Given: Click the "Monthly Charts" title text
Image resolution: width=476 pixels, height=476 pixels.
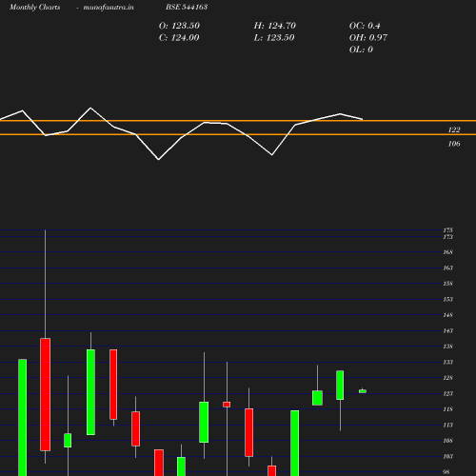Looking at the screenshot, I should [35, 7].
